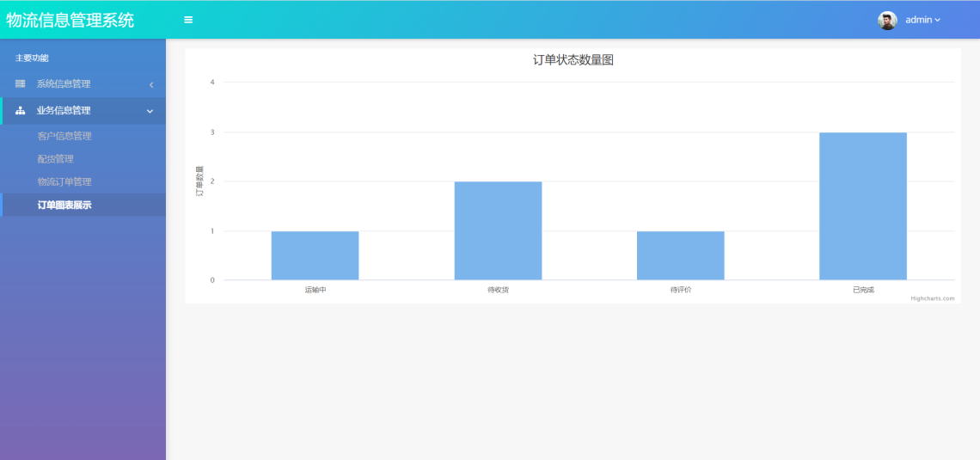Click the 待评价 axis label

(681, 290)
